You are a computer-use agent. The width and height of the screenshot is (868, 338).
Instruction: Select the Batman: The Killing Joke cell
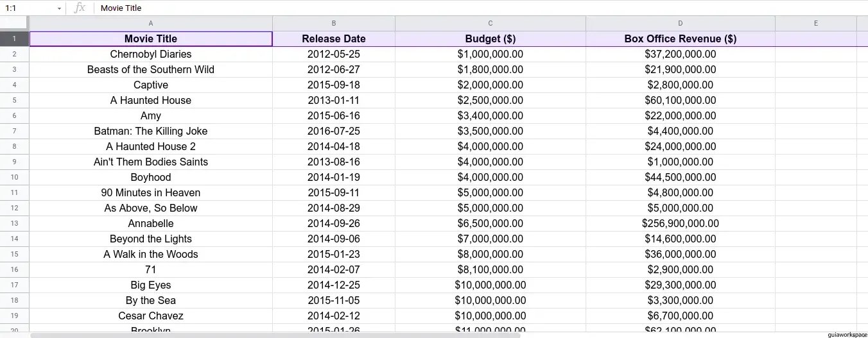point(151,131)
